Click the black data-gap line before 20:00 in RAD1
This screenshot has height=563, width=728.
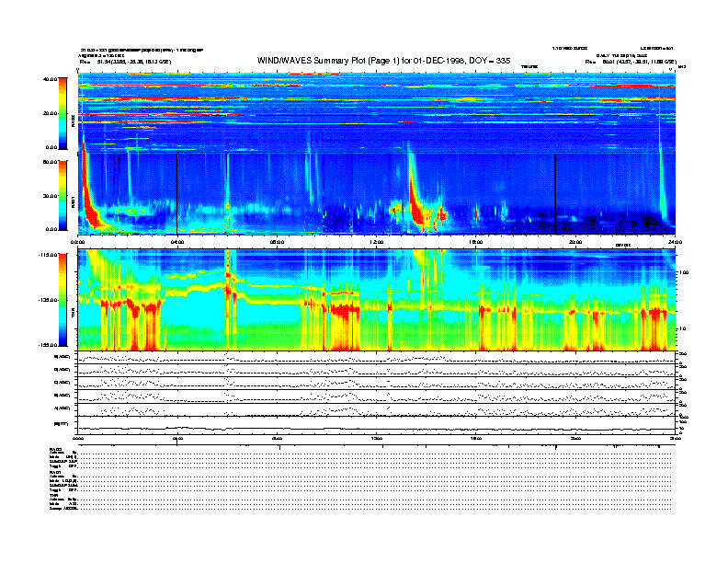(555, 193)
